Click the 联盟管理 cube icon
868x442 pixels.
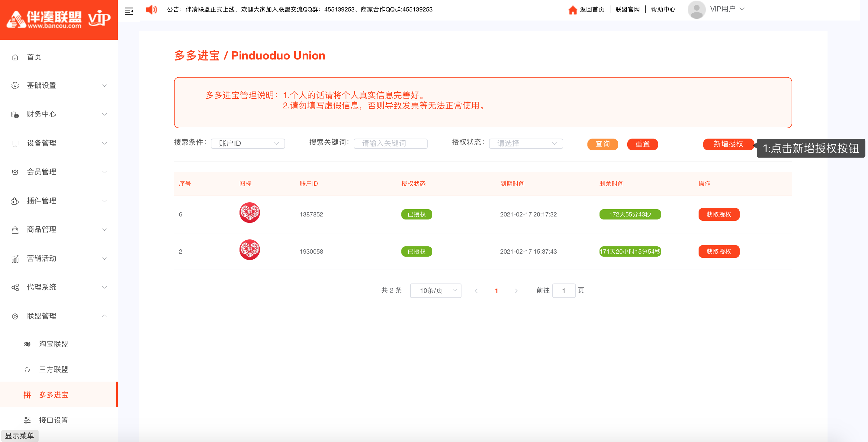[15, 316]
